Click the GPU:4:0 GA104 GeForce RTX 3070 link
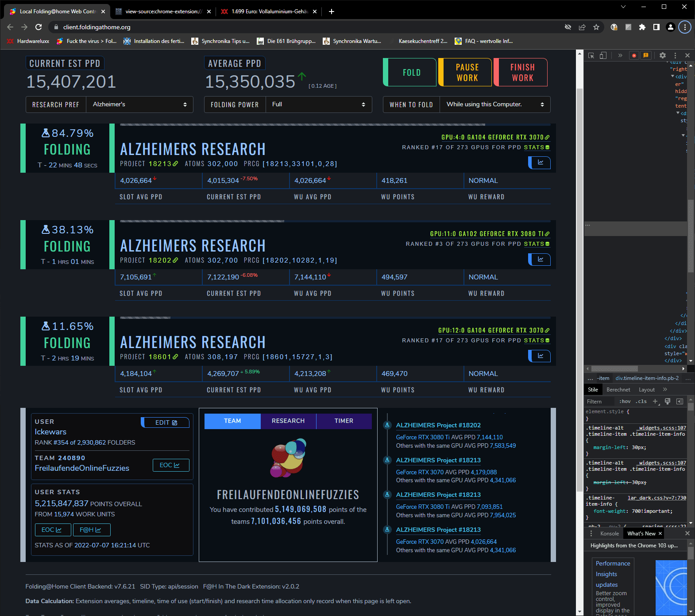 [x=495, y=137]
